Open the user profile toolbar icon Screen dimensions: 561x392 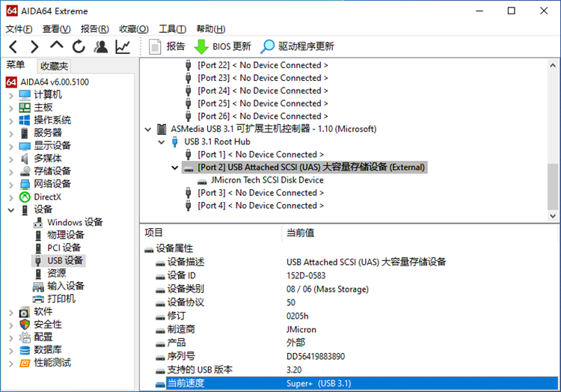pyautogui.click(x=100, y=46)
